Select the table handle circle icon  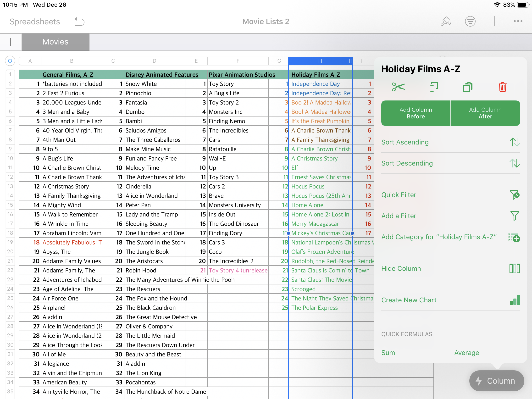(10, 61)
